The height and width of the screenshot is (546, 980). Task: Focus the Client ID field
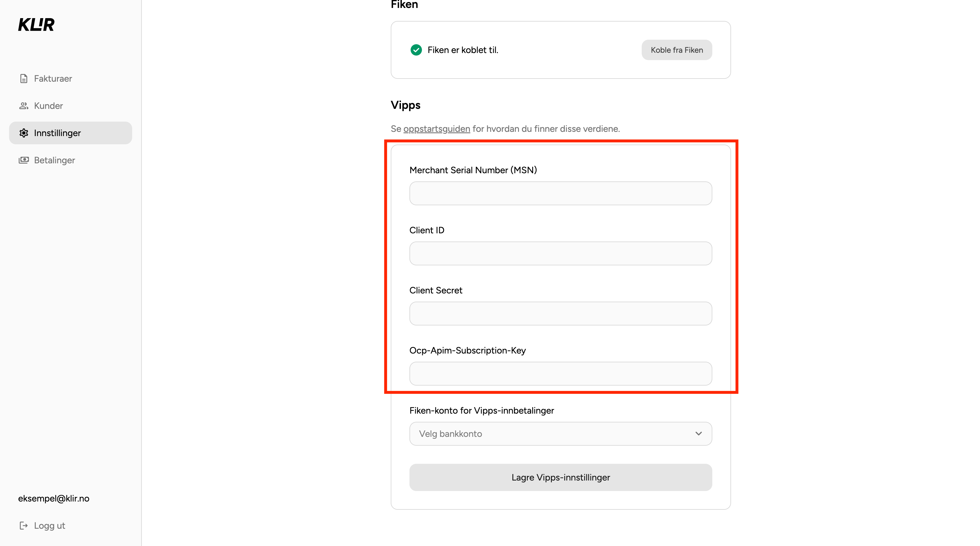click(561, 254)
